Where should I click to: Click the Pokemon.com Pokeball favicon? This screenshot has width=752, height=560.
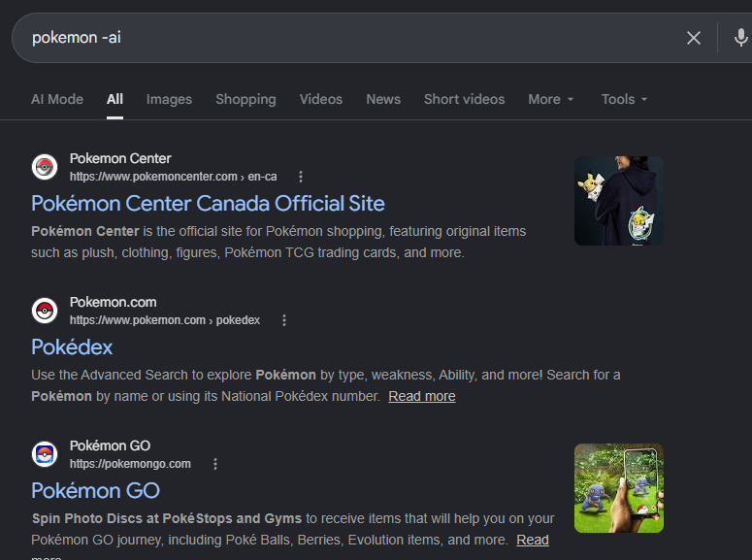(45, 311)
